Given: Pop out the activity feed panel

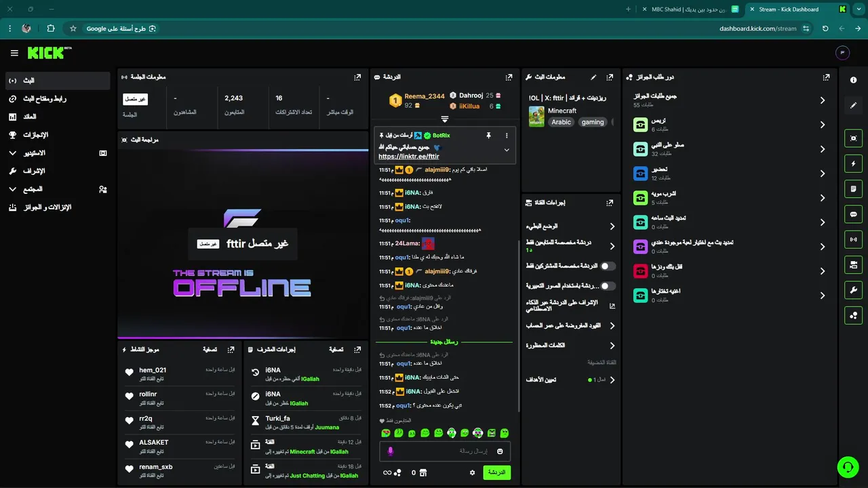Looking at the screenshot, I should (231, 350).
